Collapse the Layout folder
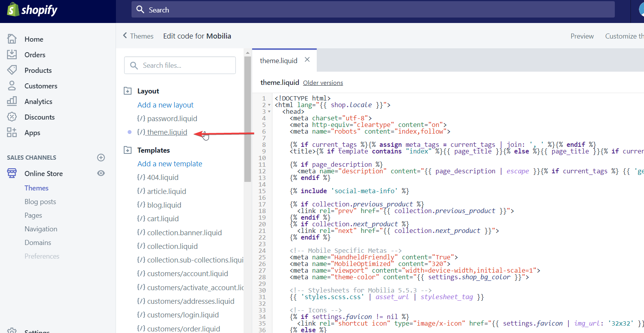 pos(128,91)
